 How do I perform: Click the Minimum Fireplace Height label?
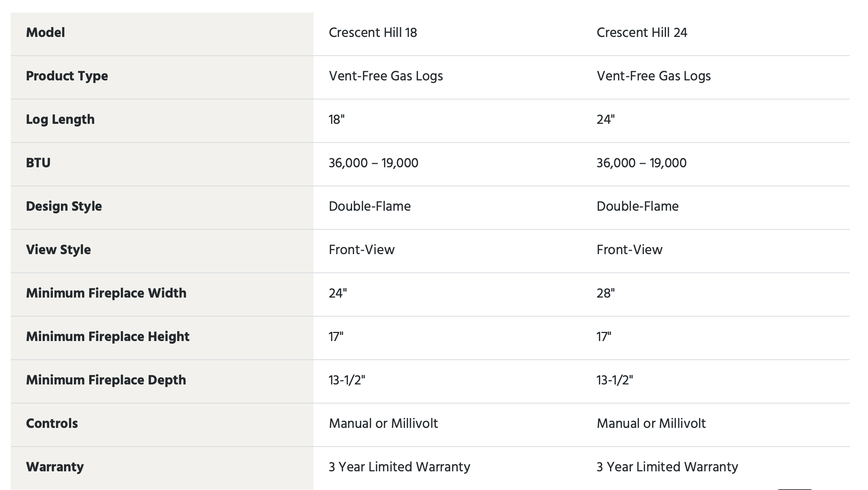pos(107,337)
